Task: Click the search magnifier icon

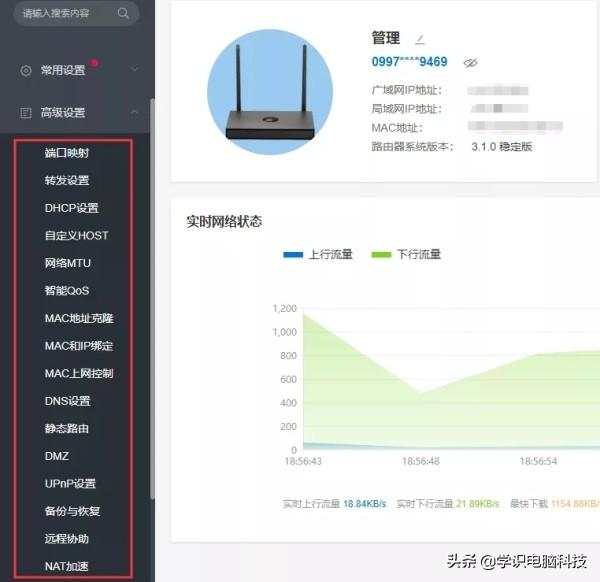Action: coord(123,13)
